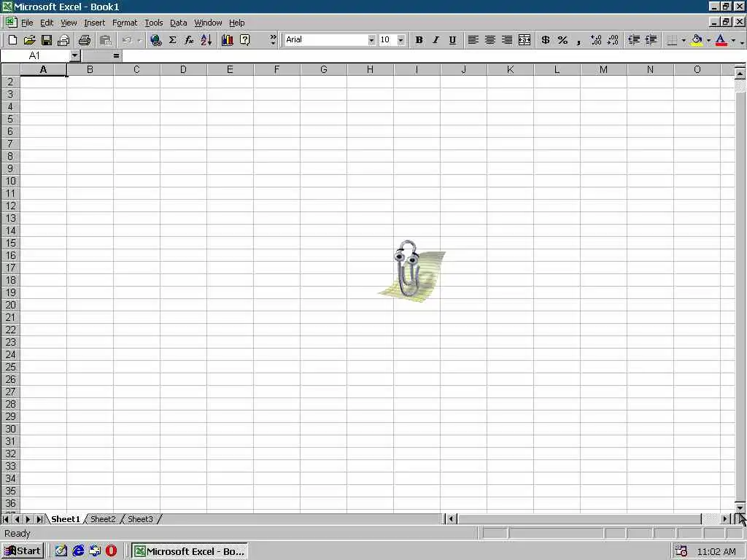747x560 pixels.
Task: Expand the font size 10 dropdown
Action: [x=401, y=40]
